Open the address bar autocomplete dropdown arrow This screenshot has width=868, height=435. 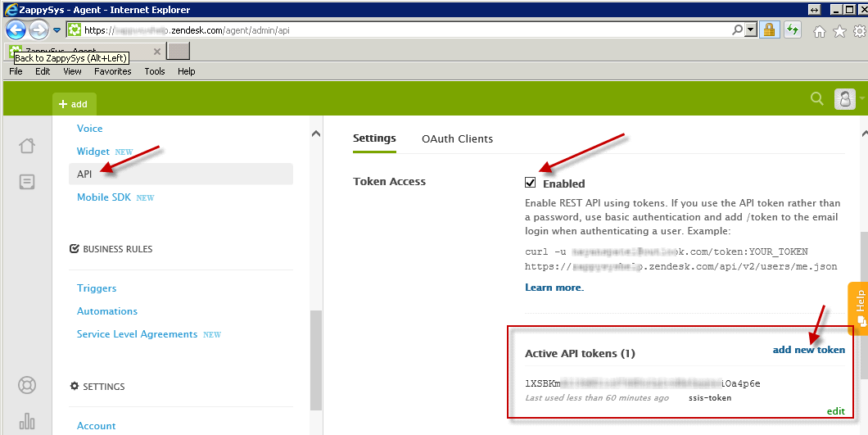coord(751,30)
